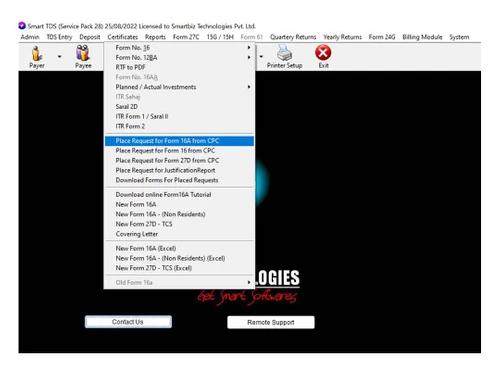Click the Contact Us button

point(128,322)
